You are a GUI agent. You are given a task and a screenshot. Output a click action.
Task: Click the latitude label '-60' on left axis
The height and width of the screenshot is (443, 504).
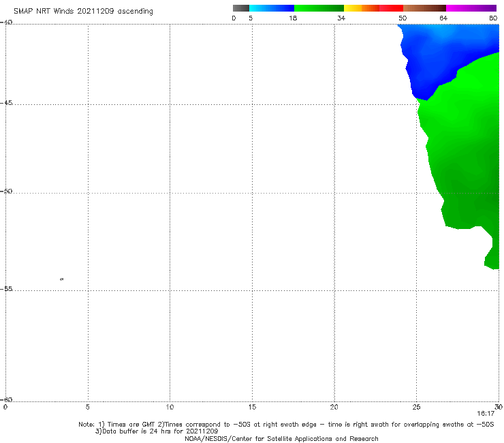tap(6, 399)
